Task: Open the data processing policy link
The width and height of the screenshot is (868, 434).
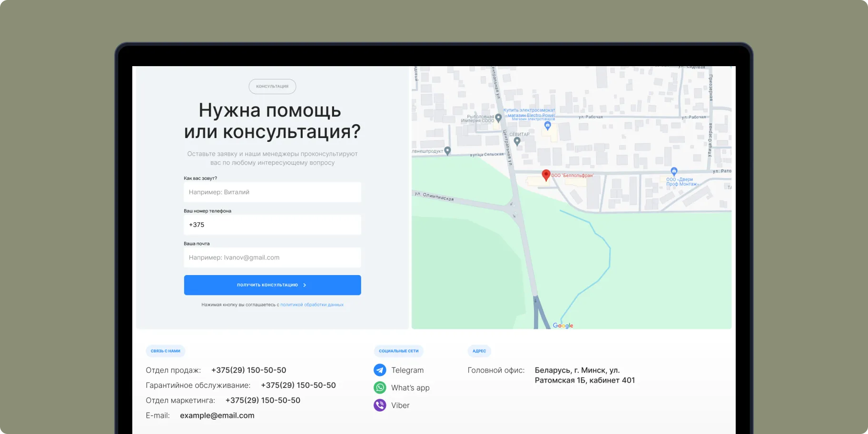Action: pos(312,305)
